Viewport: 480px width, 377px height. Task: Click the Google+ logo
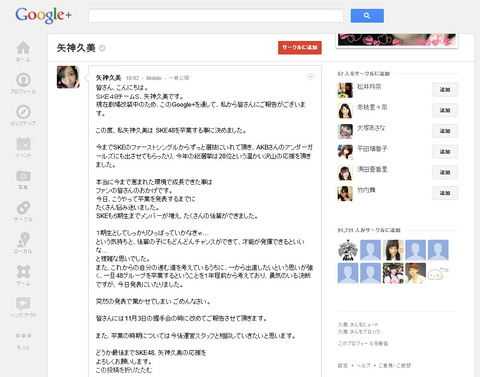point(43,15)
